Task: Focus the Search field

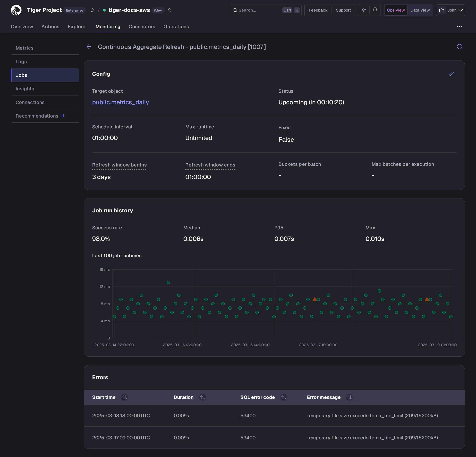Action: pyautogui.click(x=266, y=10)
